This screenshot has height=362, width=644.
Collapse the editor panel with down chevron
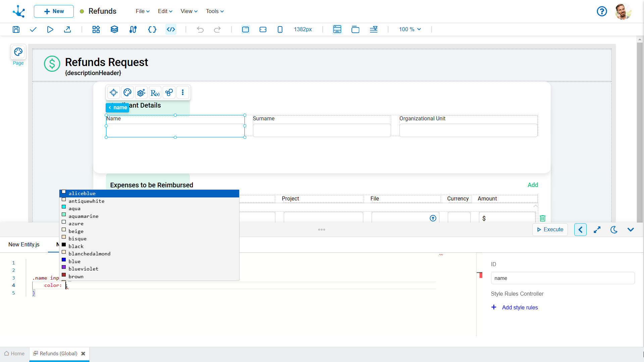coord(631,230)
